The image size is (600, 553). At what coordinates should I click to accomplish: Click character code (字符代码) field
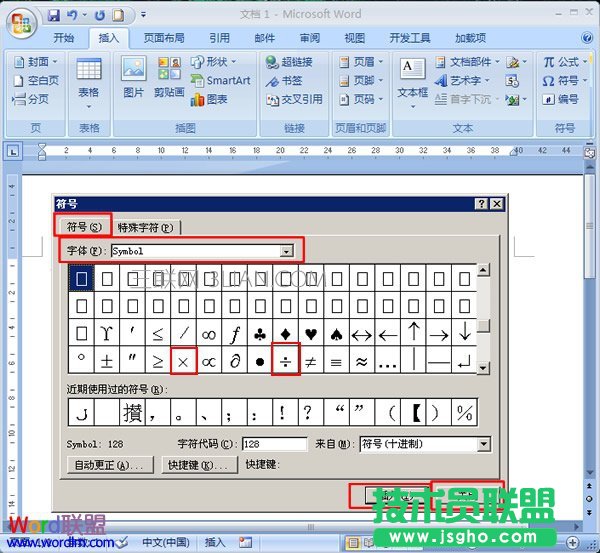274,444
